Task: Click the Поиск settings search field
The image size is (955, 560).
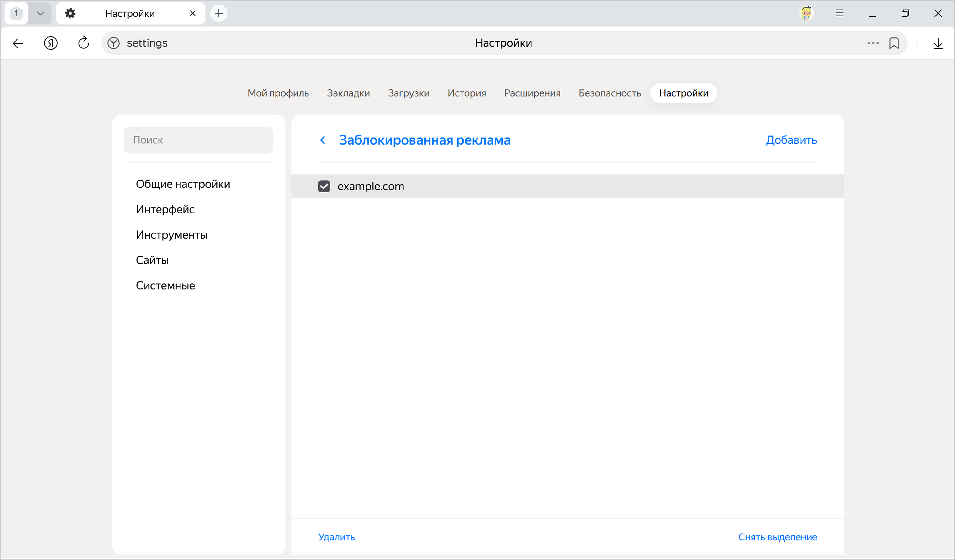Action: tap(198, 140)
